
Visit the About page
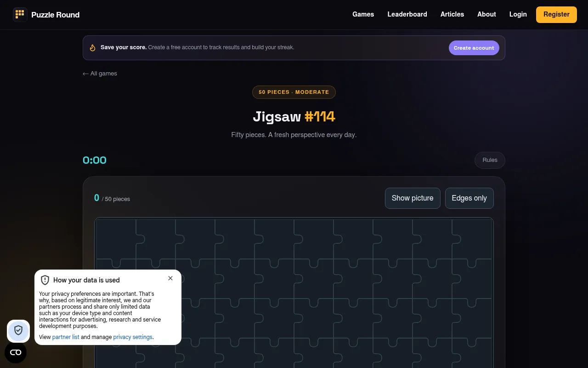486,14
